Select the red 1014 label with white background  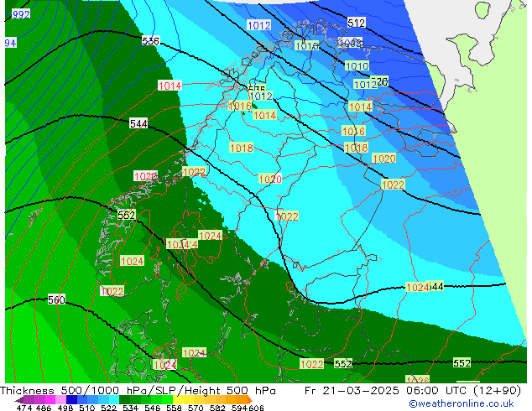(170, 86)
